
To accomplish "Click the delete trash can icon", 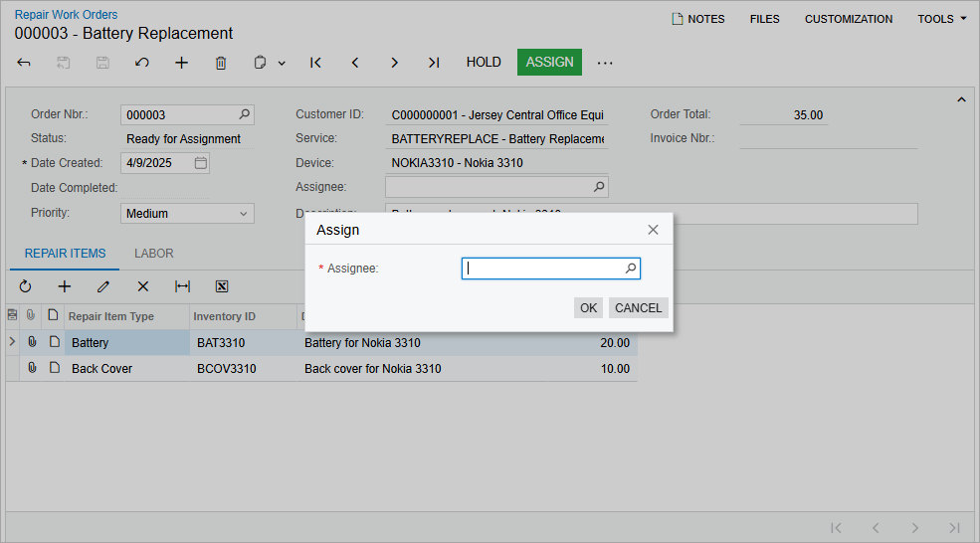I will click(221, 63).
